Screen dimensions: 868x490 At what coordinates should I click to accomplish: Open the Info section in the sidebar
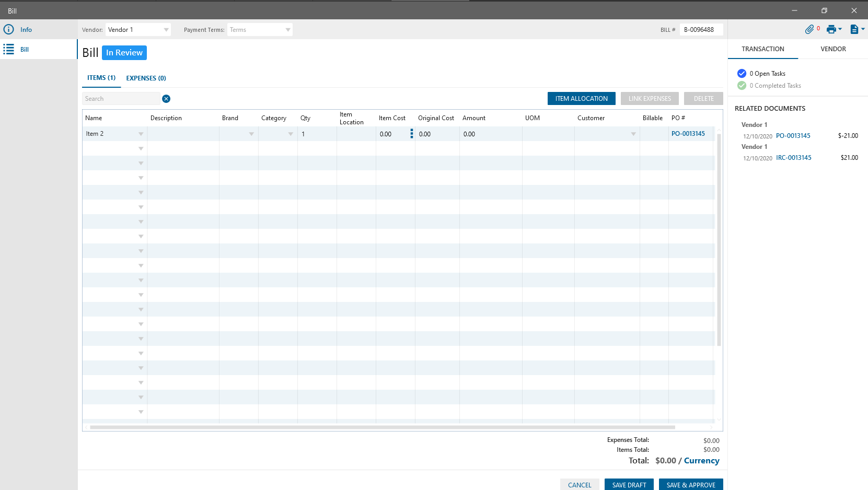pyautogui.click(x=39, y=29)
